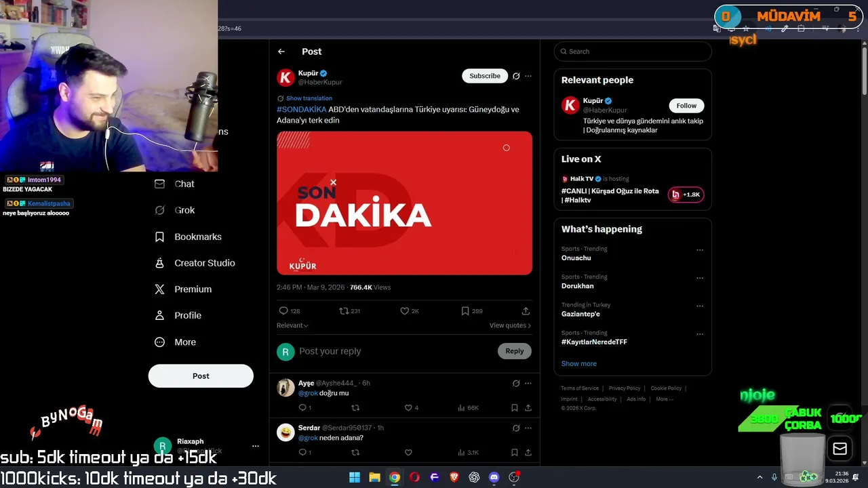The image size is (868, 488).
Task: Open Brave browser from taskbar
Action: pos(454,477)
